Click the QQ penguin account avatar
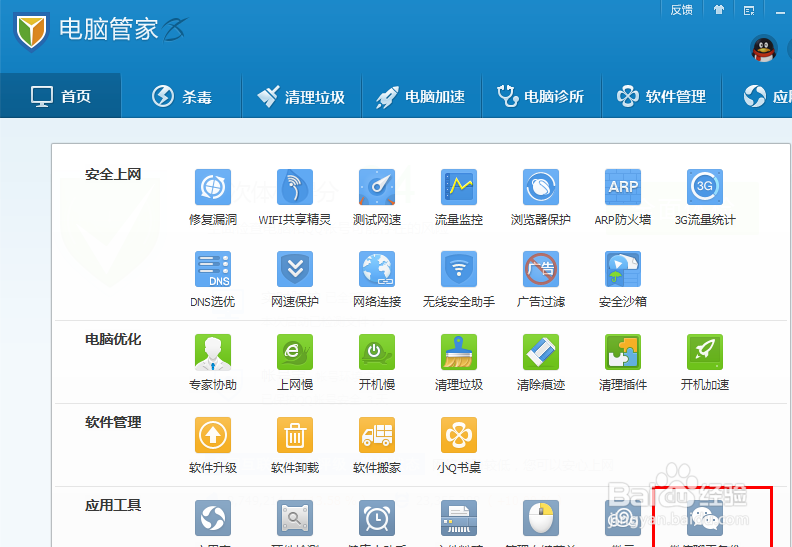 (764, 48)
